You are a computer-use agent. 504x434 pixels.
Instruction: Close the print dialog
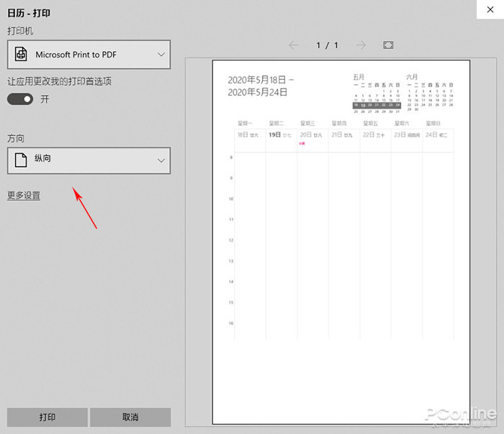[490, 9]
